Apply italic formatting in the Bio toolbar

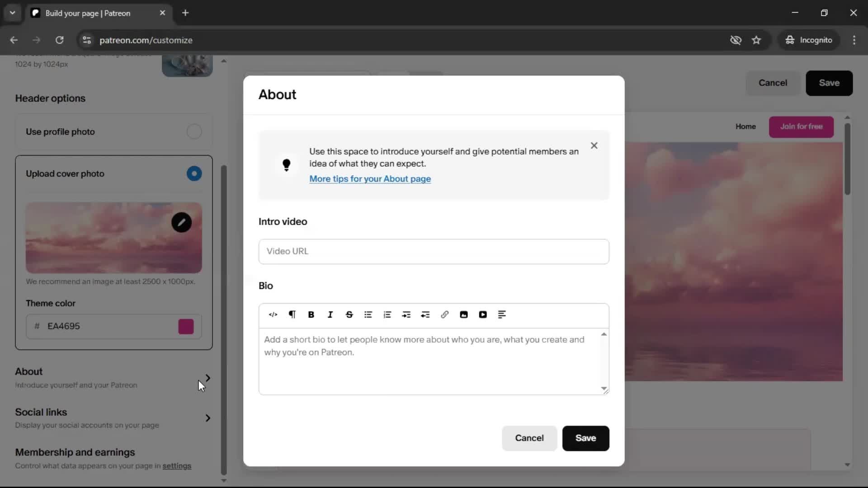[x=330, y=314]
